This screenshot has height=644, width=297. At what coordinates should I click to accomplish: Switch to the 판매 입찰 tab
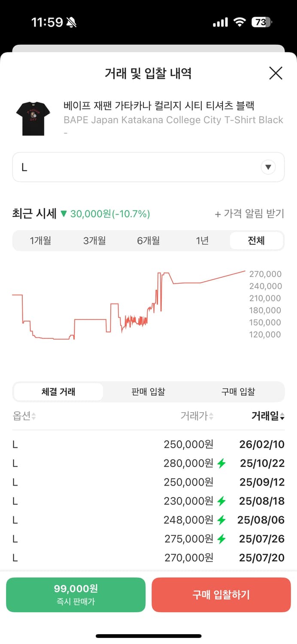pos(148,392)
